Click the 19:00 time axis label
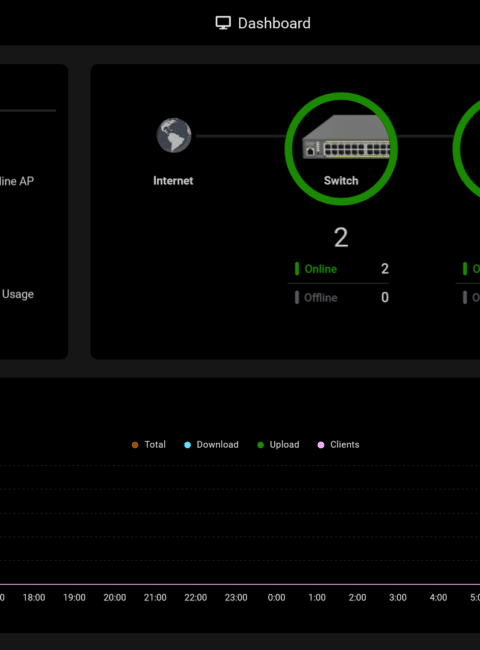 point(74,597)
